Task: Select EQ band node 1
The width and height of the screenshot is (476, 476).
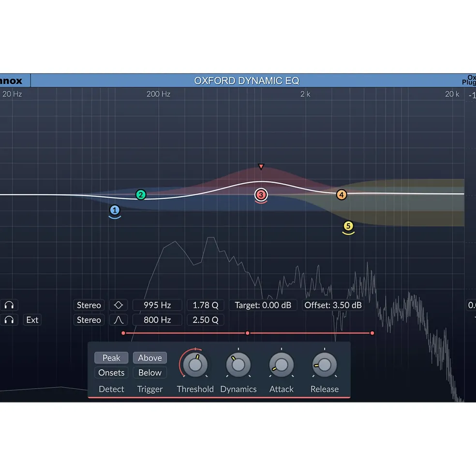Action: point(115,210)
